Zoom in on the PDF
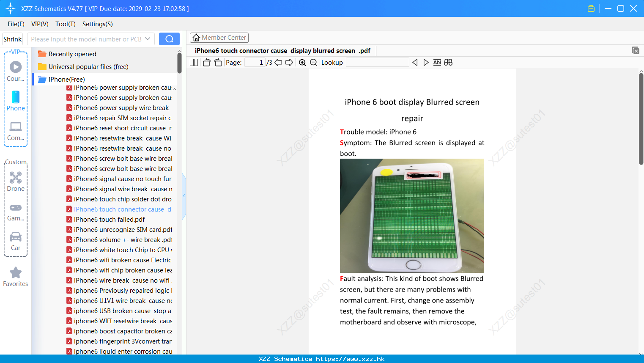 (x=302, y=62)
